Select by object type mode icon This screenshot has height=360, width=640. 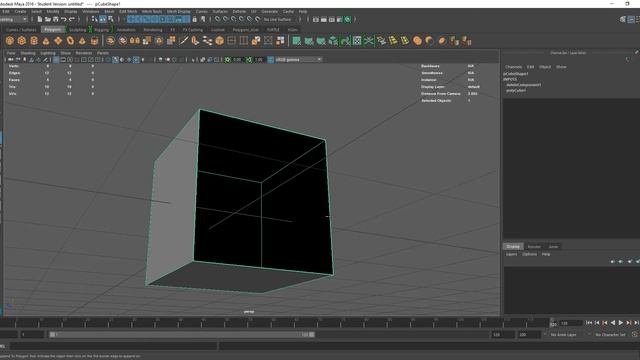[x=103, y=19]
